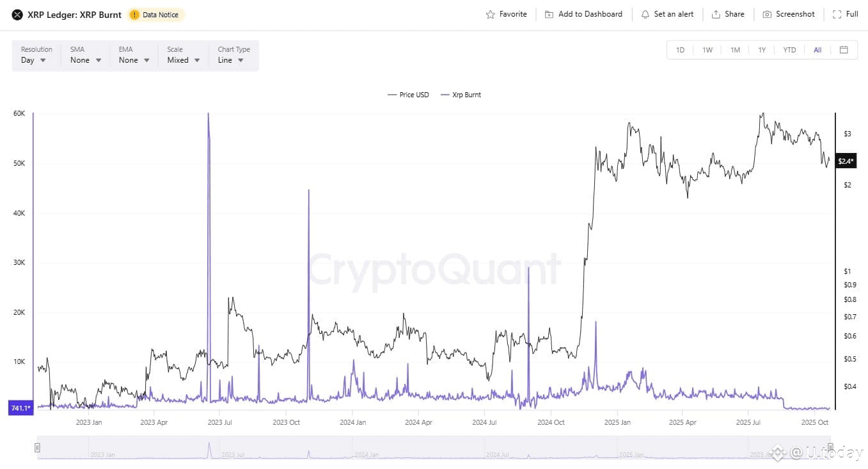Switch to the 1Y time range tab
Screen dimensions: 868x469
pos(762,49)
